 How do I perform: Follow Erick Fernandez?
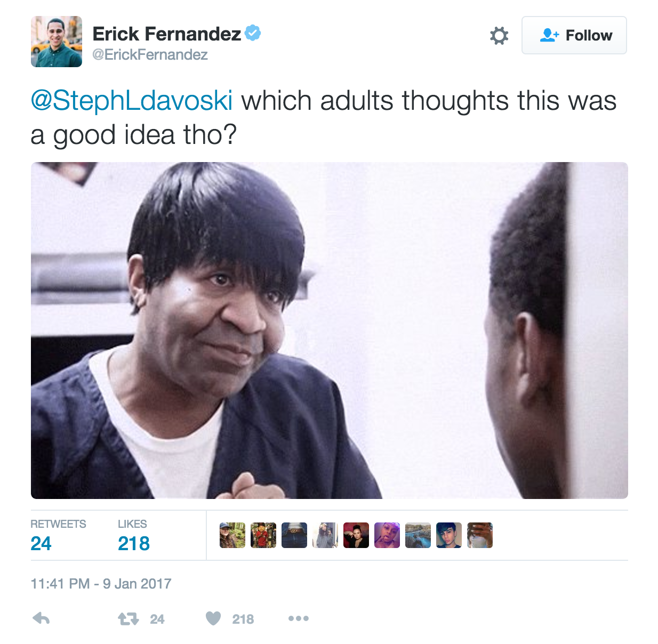574,35
